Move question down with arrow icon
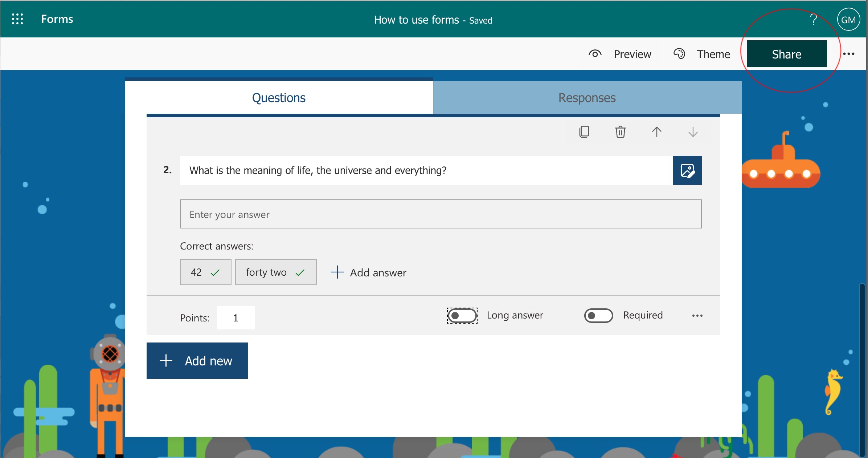868x458 pixels. point(693,132)
